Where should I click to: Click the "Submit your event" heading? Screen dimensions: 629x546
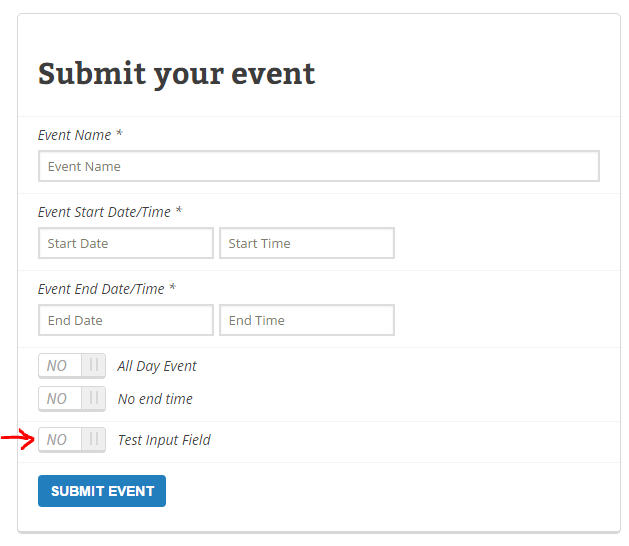[x=177, y=75]
